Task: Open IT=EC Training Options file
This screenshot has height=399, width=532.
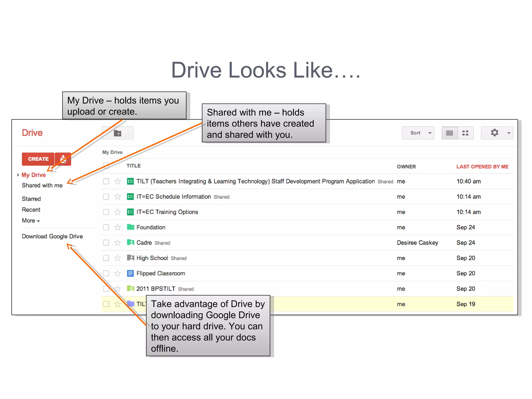Action: pyautogui.click(x=167, y=212)
